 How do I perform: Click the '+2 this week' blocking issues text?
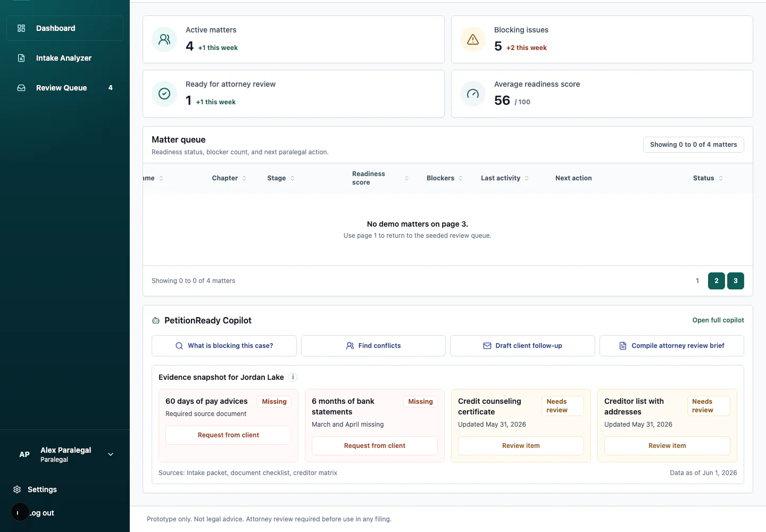(527, 48)
